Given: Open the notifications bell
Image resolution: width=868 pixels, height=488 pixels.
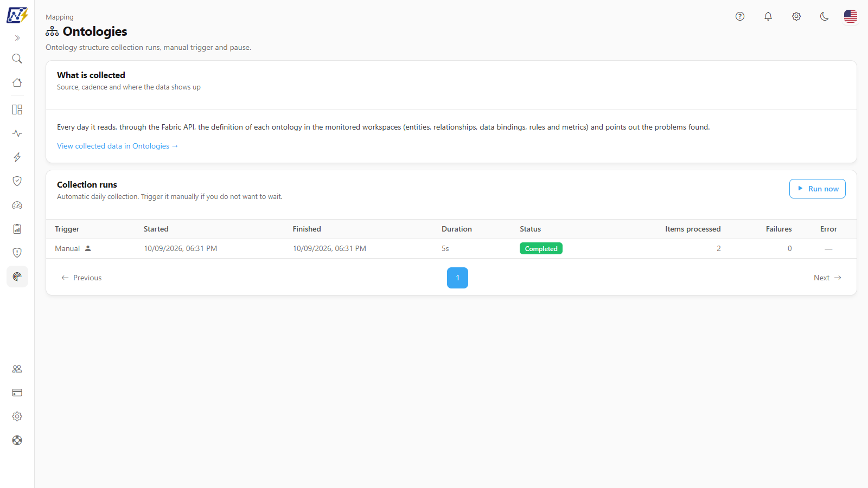Looking at the screenshot, I should pyautogui.click(x=768, y=16).
